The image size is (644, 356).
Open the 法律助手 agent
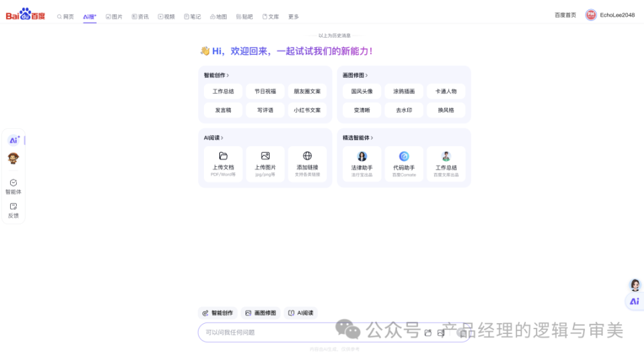362,164
